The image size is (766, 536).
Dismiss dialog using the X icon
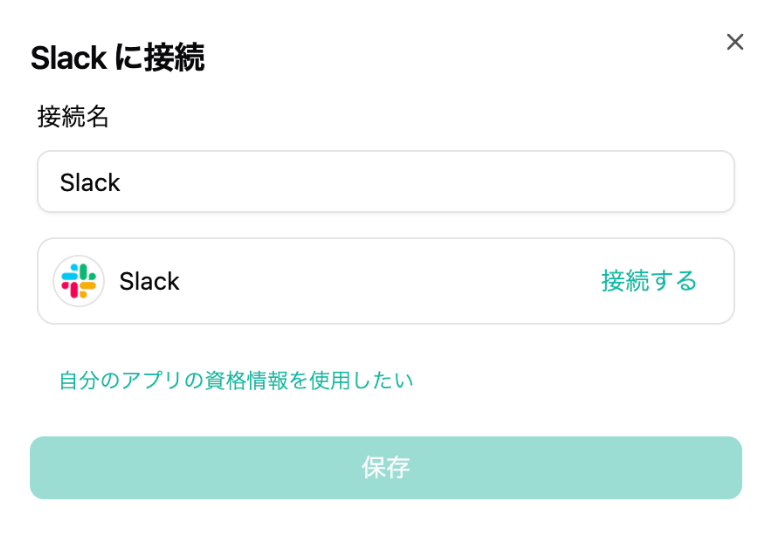(735, 42)
